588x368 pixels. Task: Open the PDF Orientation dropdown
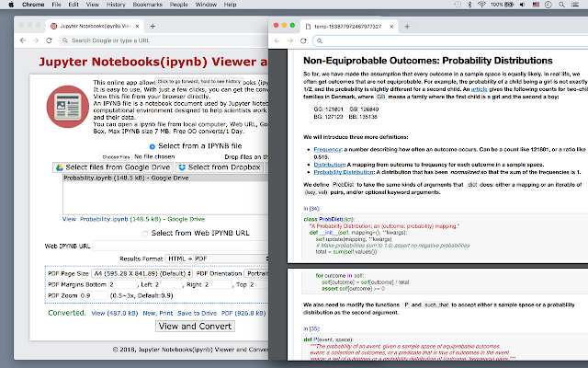coord(256,273)
